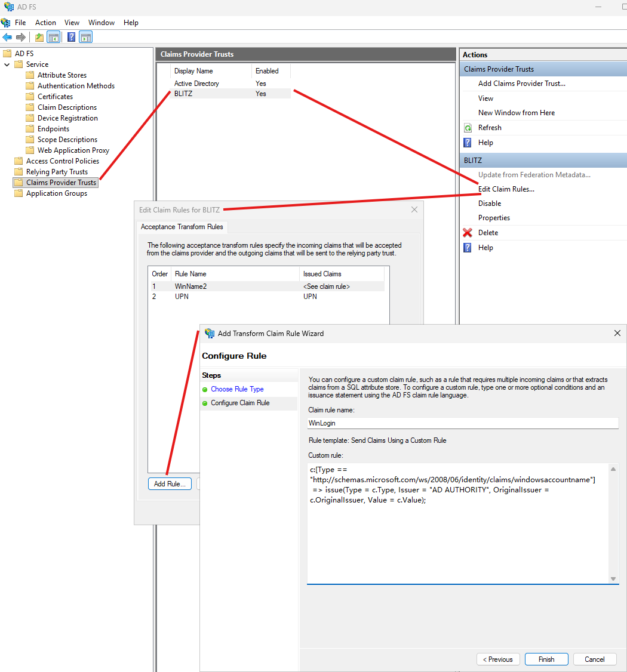The image size is (627, 672).
Task: Toggle the Show/Hide Action Pane toolbar icon
Action: click(86, 37)
